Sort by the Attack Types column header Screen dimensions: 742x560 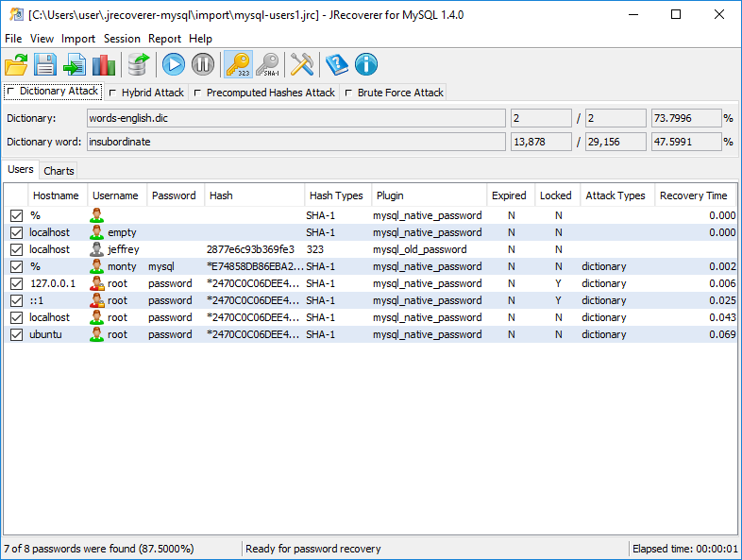[x=616, y=195]
